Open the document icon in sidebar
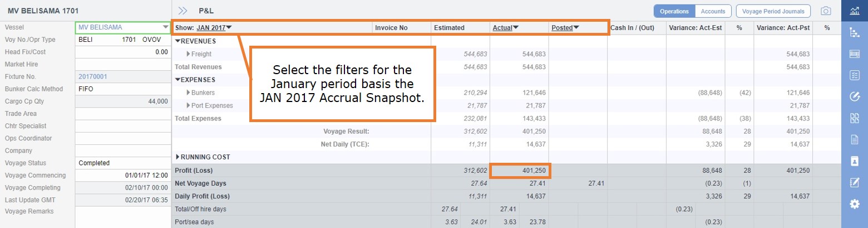 click(x=854, y=139)
